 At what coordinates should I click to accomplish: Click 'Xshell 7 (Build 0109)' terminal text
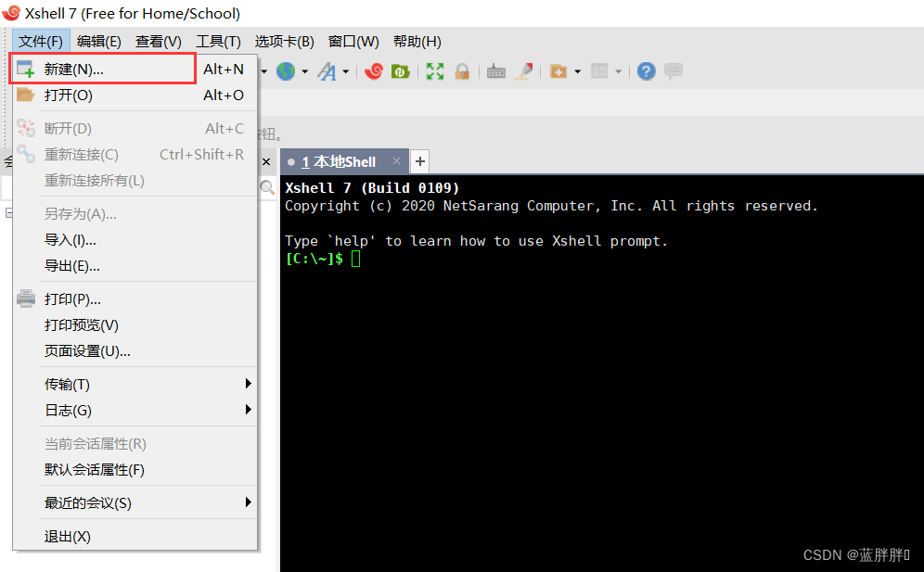click(372, 188)
